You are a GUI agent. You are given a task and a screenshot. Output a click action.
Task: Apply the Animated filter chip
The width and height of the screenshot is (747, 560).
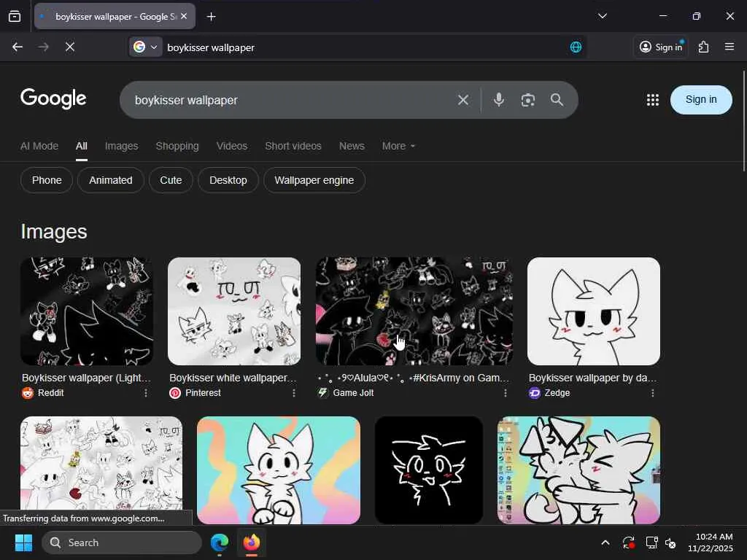click(111, 180)
